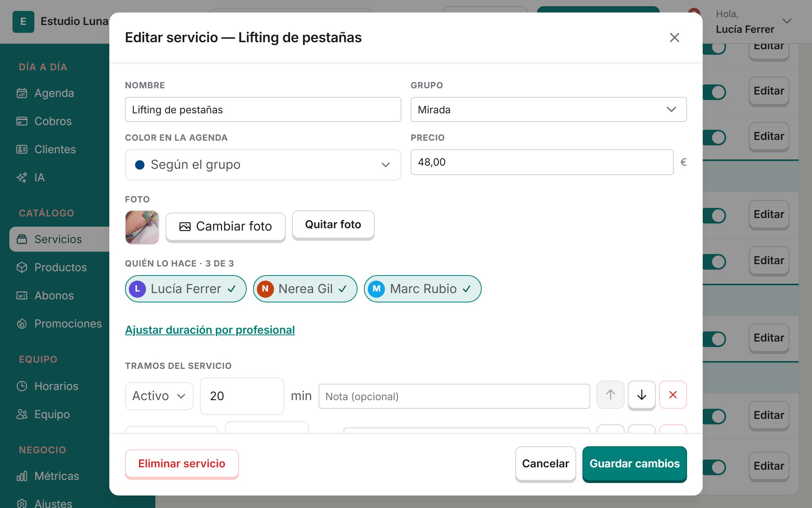Click Eliminar servicio button
This screenshot has width=812, height=508.
(182, 463)
